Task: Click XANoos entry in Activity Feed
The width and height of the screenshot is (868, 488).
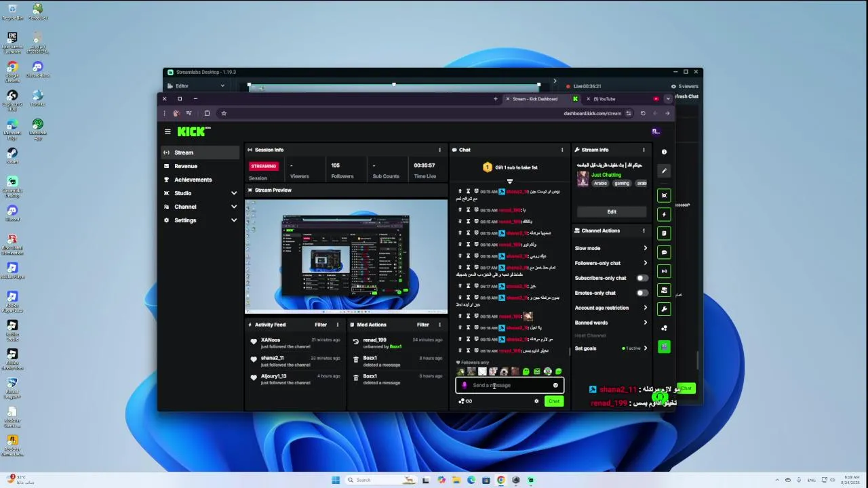Action: (x=295, y=343)
